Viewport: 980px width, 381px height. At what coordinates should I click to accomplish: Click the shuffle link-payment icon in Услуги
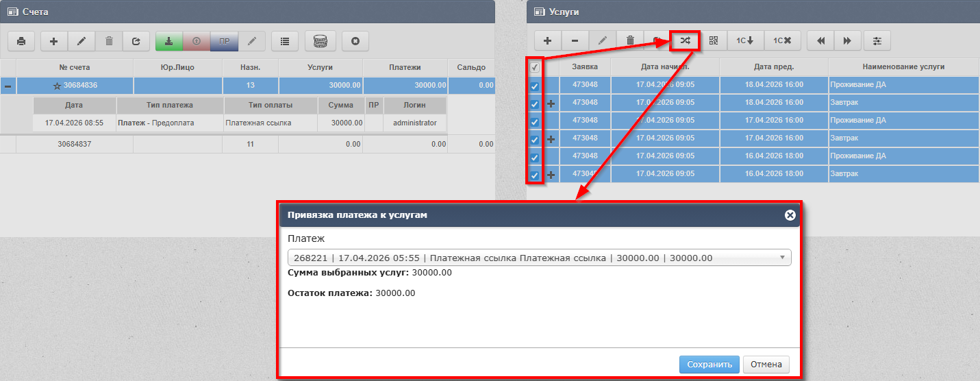click(x=684, y=40)
